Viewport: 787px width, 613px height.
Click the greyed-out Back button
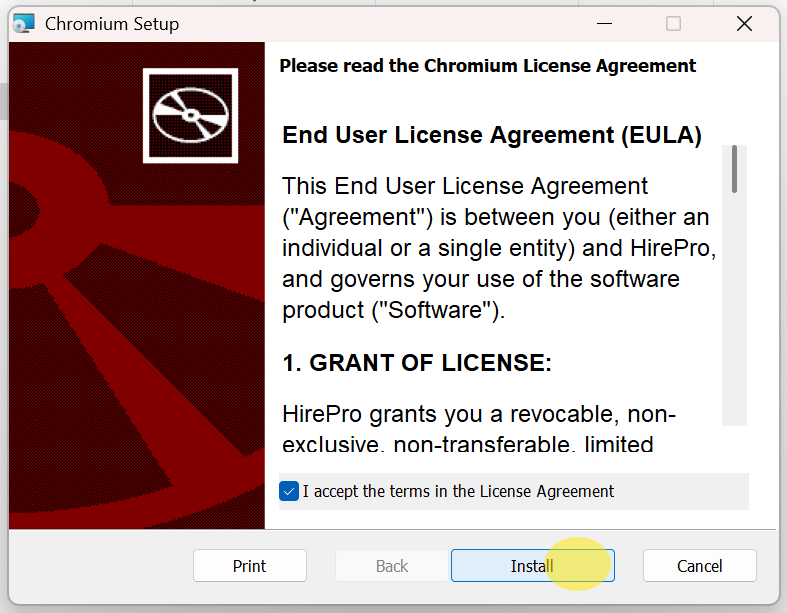[x=391, y=566]
